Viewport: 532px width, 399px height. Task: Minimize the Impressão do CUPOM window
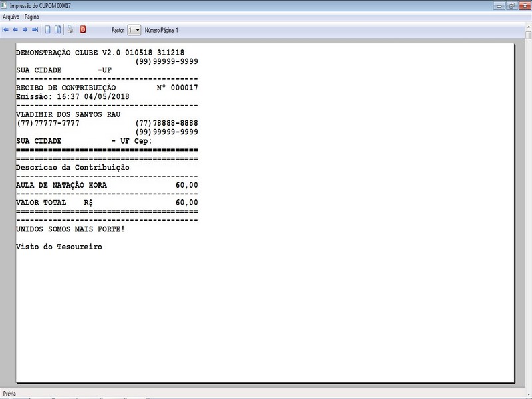499,5
